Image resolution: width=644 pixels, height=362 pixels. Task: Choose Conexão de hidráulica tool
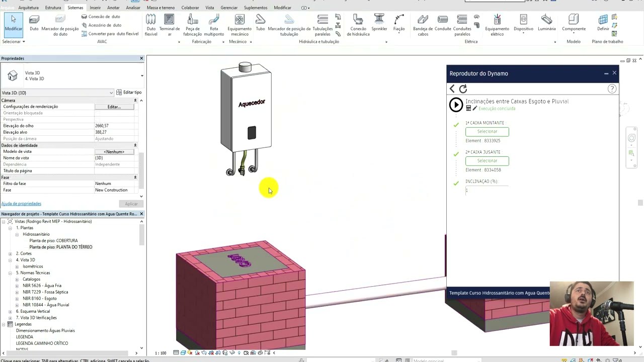tap(358, 25)
